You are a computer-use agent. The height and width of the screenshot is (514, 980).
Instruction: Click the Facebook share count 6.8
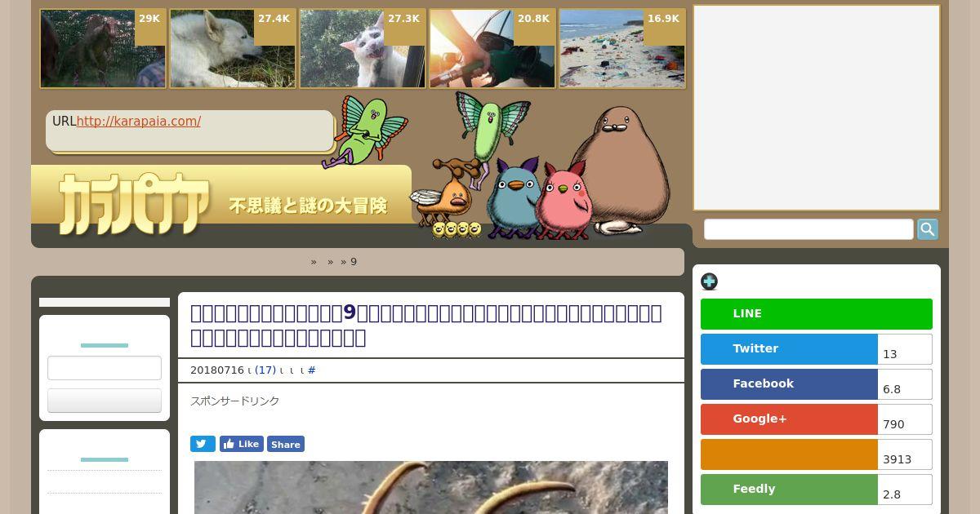905,384
